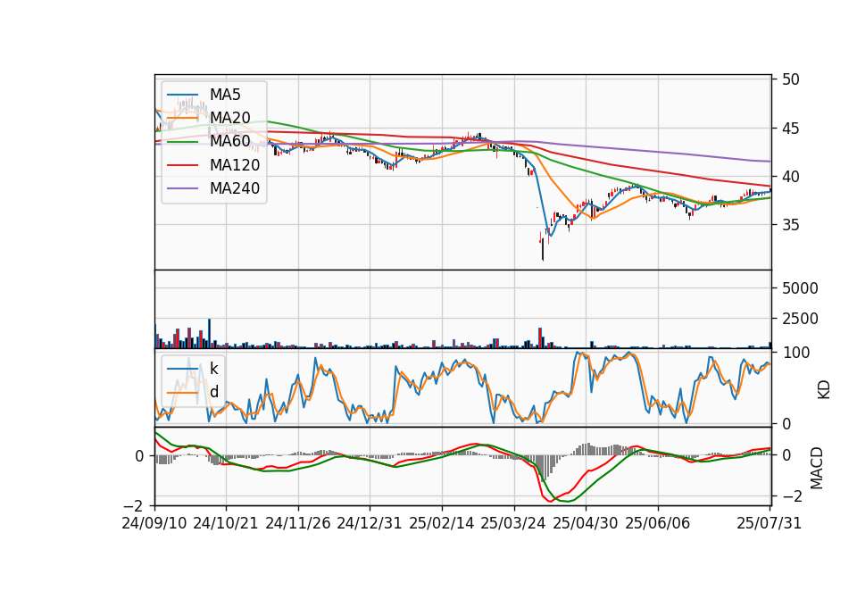Click the MA120 legend label
857x616 pixels.
click(235, 165)
